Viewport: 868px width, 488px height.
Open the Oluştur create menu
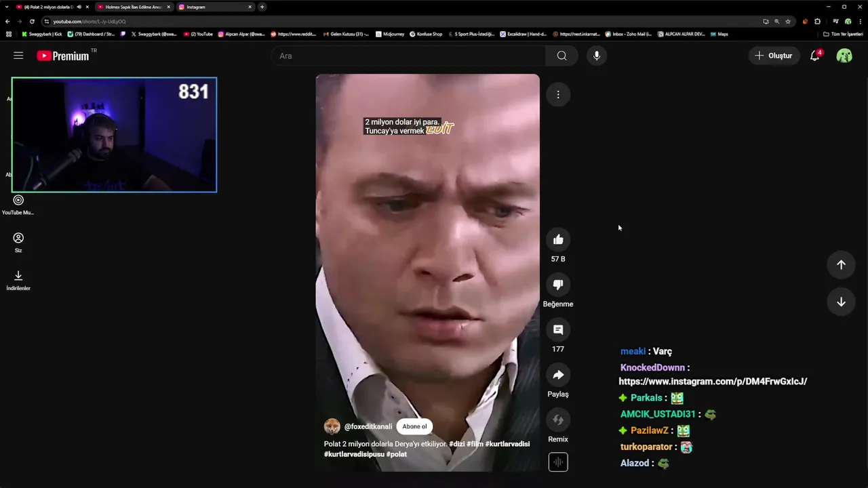[x=774, y=56]
